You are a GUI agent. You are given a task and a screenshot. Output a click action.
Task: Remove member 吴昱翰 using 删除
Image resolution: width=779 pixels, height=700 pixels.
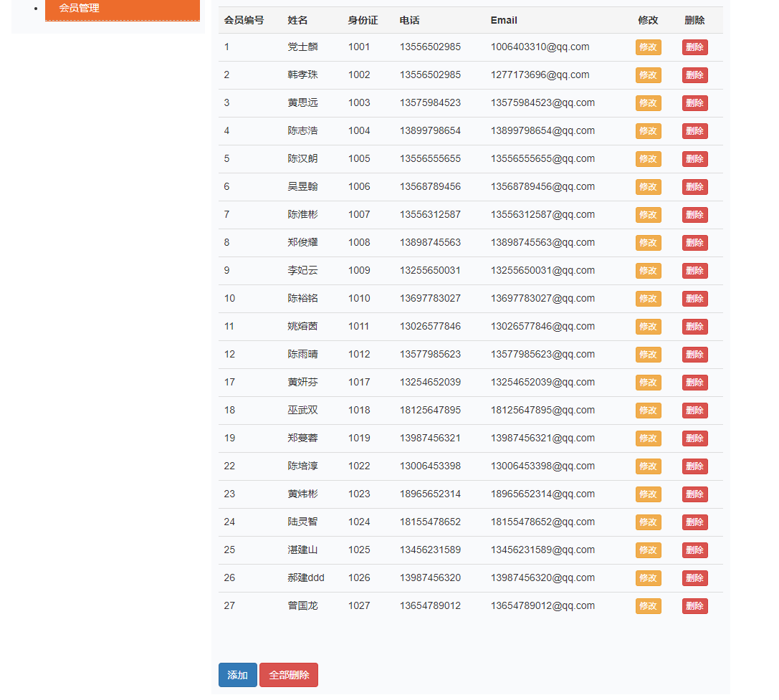(x=694, y=186)
